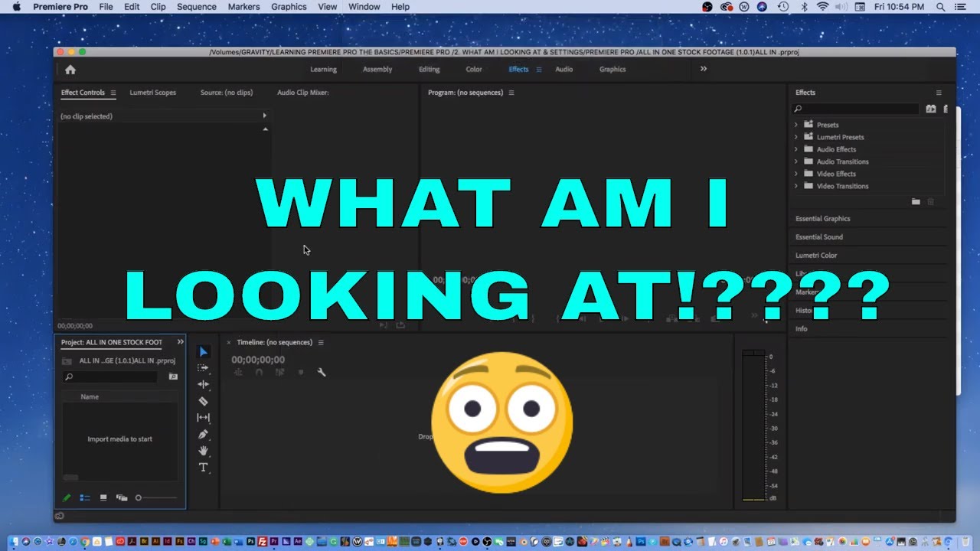Choose the Ripple Edit tool
Viewport: 980px width, 551px height.
point(203,384)
